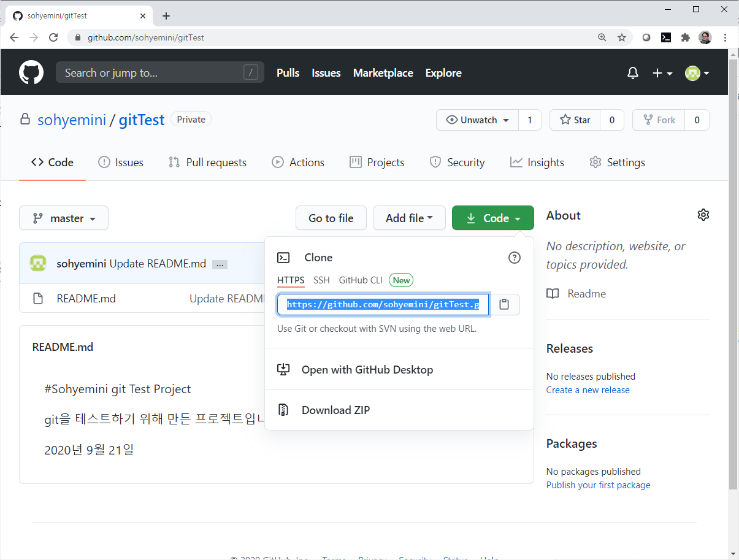Image resolution: width=739 pixels, height=560 pixels.
Task: Click the Go to file button
Action: click(x=331, y=218)
